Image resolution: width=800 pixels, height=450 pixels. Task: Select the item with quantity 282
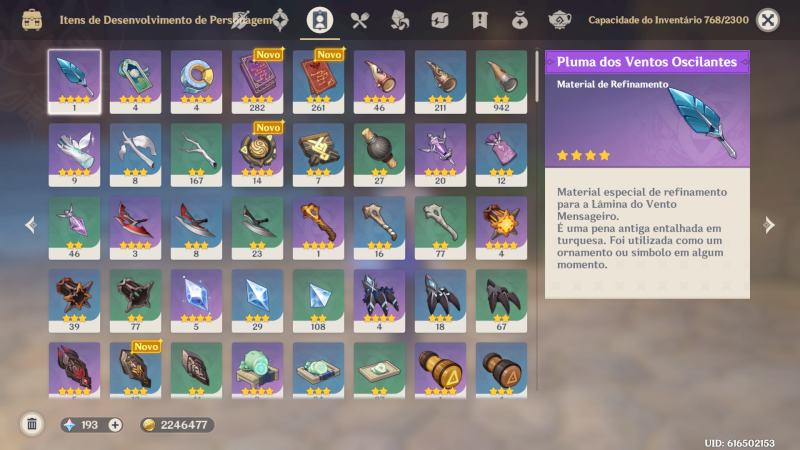[x=257, y=82]
